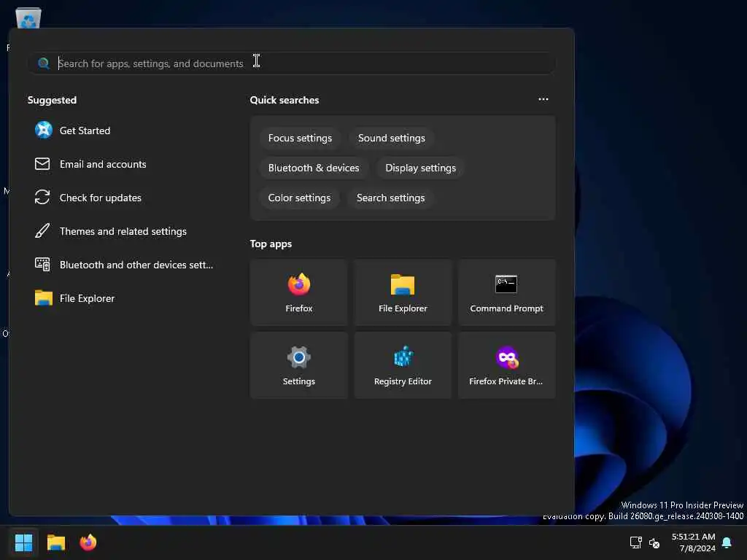This screenshot has width=747, height=560.
Task: Choose Themes and related settings label
Action: [x=123, y=231]
